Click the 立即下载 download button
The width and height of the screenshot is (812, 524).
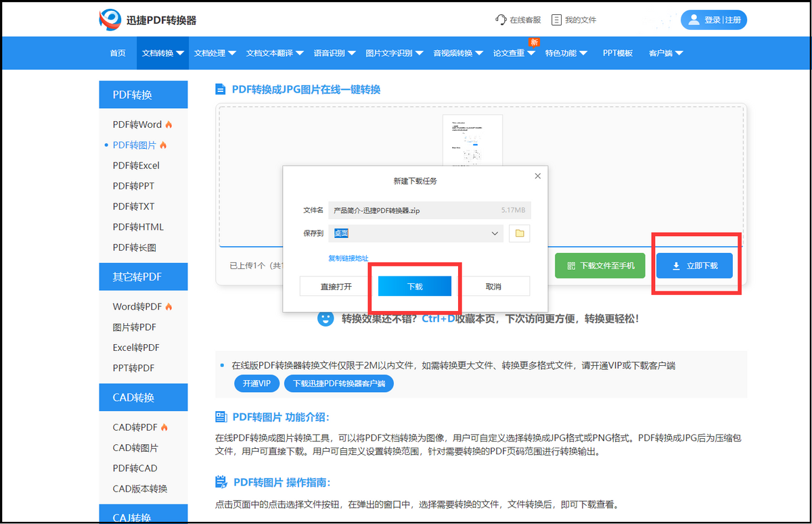[694, 266]
